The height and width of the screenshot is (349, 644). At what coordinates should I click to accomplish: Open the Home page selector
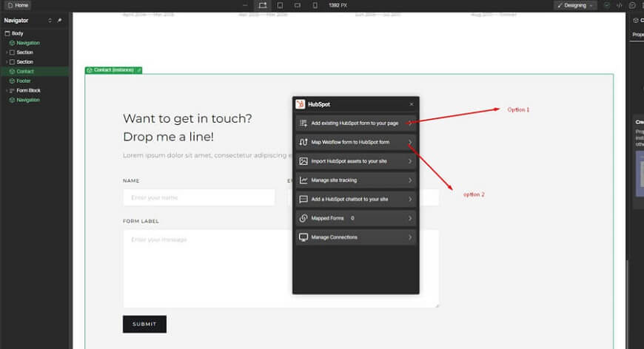18,5
